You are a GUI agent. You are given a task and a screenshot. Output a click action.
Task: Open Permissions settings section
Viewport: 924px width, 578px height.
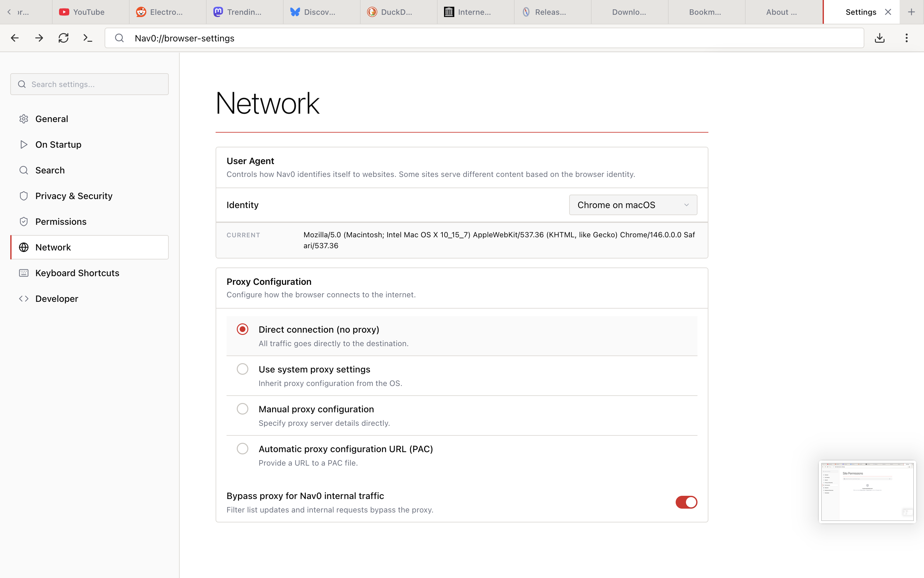point(89,221)
